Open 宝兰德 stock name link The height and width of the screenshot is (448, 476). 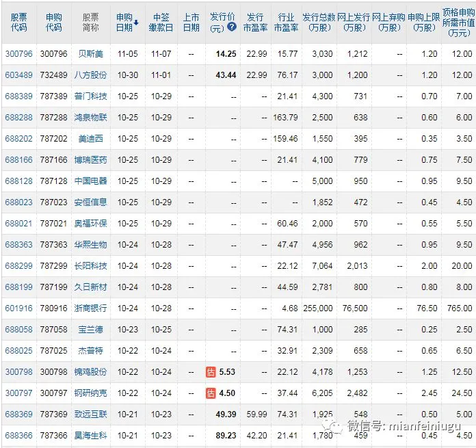pyautogui.click(x=90, y=329)
